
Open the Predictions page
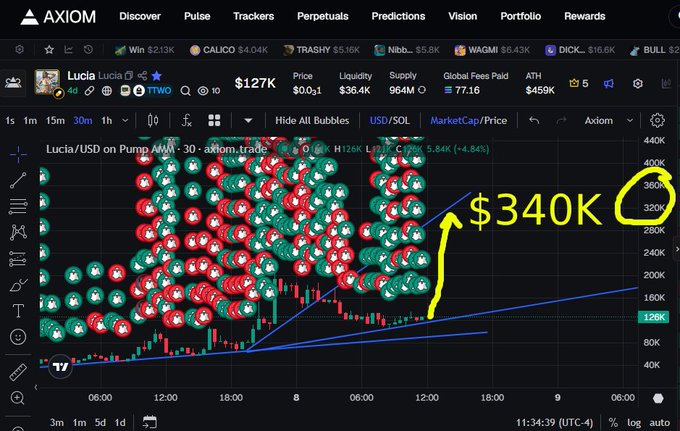pos(398,16)
